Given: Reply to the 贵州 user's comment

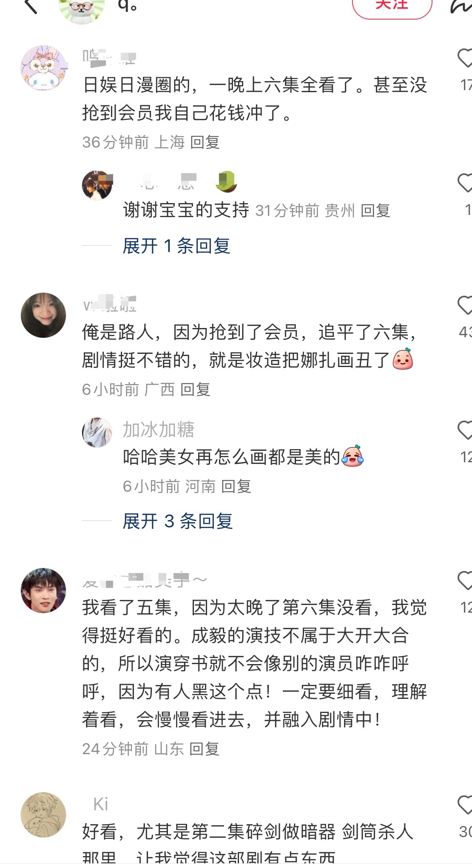Looking at the screenshot, I should (x=375, y=211).
